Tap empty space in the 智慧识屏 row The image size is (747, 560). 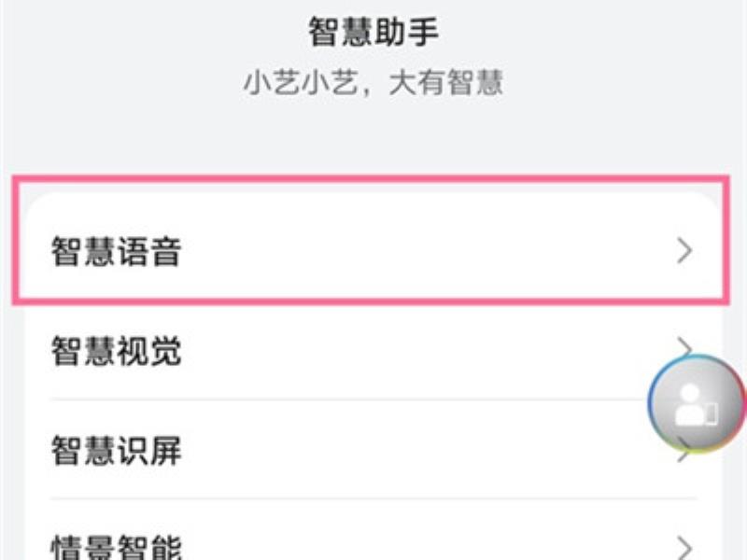[405, 450]
